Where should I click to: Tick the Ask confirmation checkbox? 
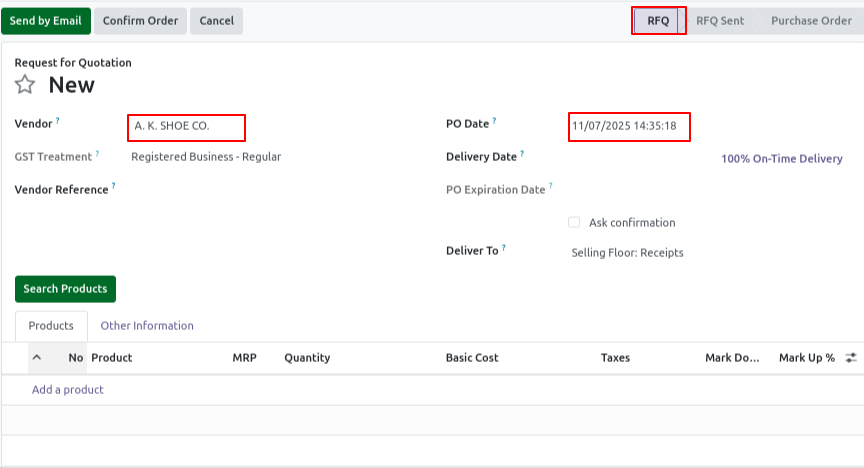pyautogui.click(x=574, y=222)
